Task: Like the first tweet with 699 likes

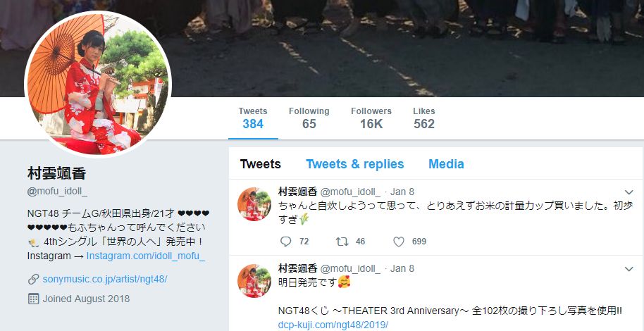Action: [399, 242]
